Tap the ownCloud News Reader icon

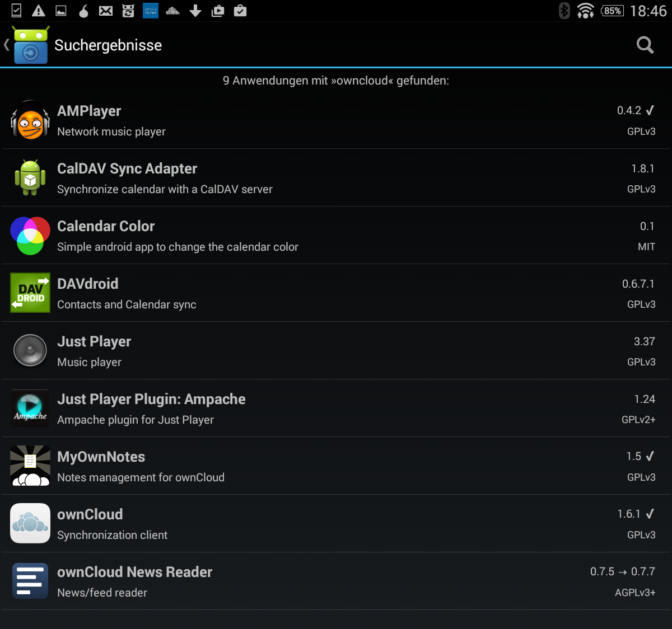30,581
